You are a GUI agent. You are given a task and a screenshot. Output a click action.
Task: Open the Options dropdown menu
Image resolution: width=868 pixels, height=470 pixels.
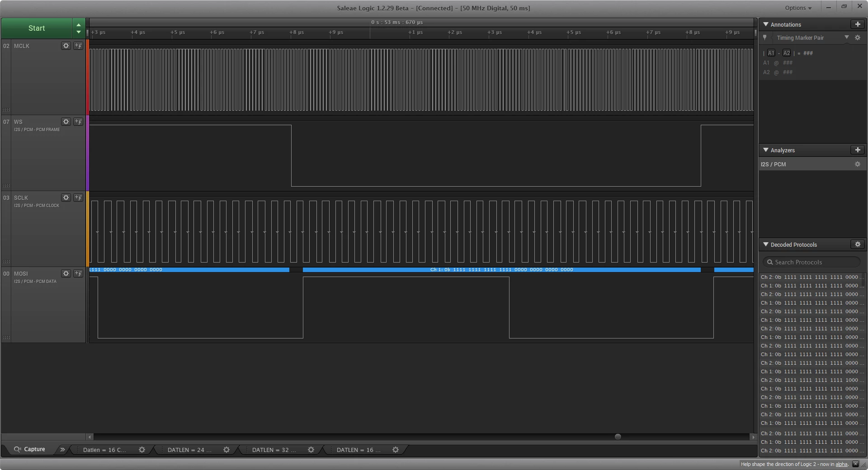pyautogui.click(x=798, y=8)
